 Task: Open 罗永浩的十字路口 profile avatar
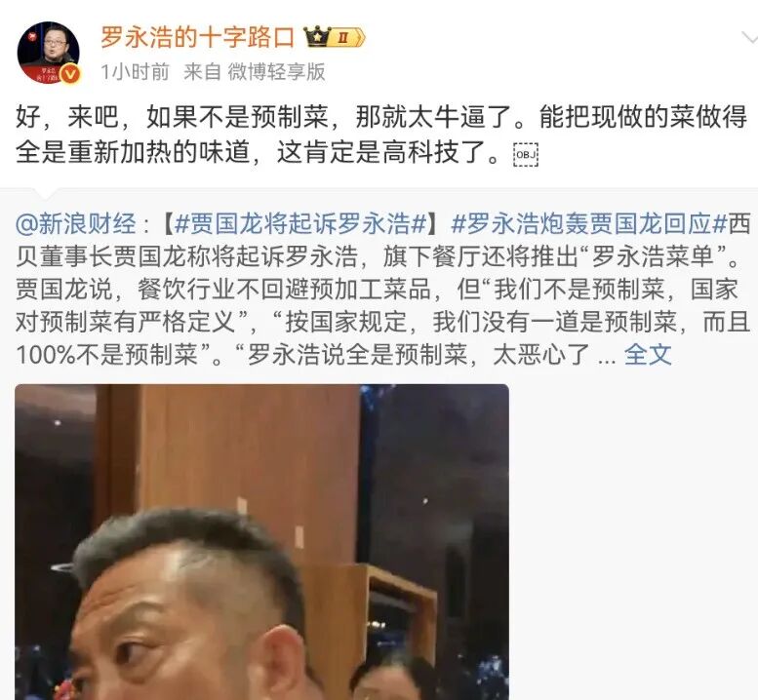click(x=49, y=53)
